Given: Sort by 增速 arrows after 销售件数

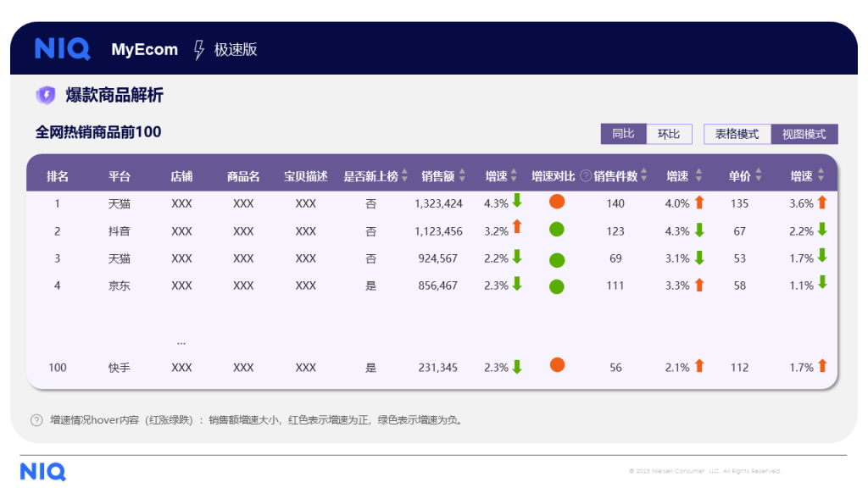Looking at the screenshot, I should pyautogui.click(x=698, y=175).
